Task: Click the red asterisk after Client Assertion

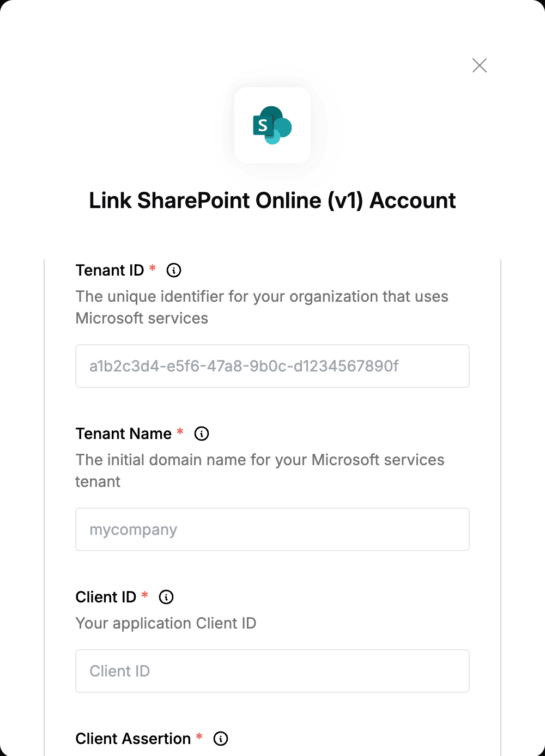Action: coord(199,736)
